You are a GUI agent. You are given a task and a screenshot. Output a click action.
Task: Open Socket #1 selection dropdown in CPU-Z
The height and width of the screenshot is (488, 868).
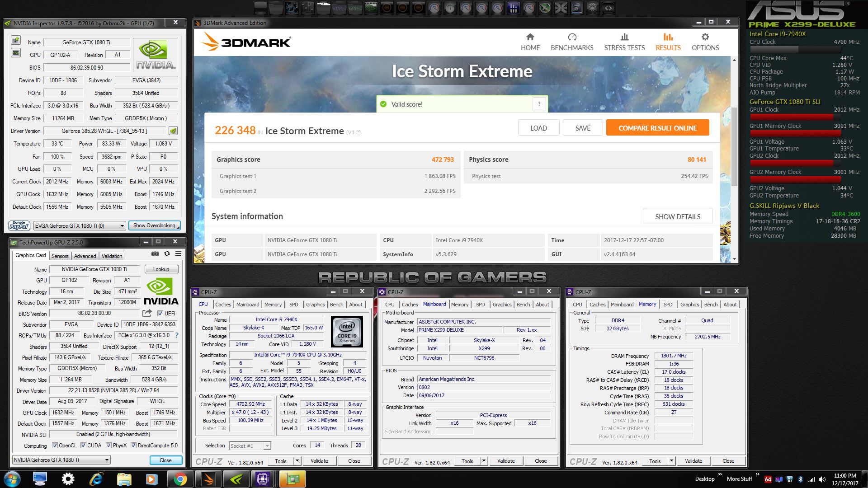250,446
